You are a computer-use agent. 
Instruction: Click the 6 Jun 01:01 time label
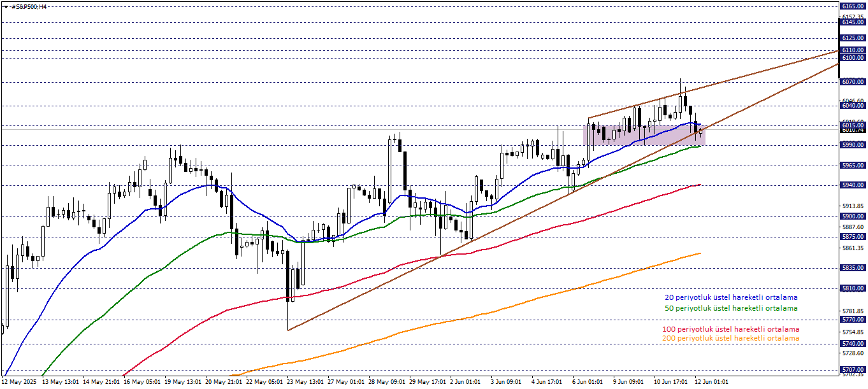(x=589, y=382)
